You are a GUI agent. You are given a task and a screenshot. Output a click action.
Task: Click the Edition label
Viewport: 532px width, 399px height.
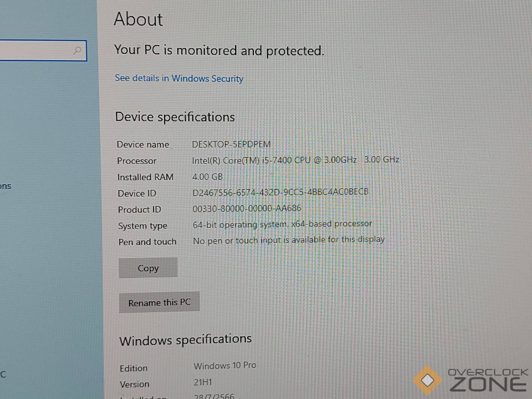[134, 368]
